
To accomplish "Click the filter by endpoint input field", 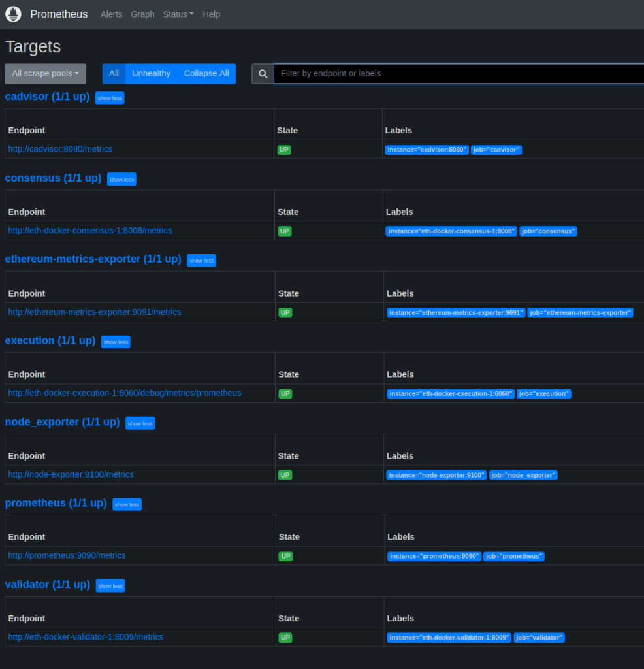I will coord(457,74).
